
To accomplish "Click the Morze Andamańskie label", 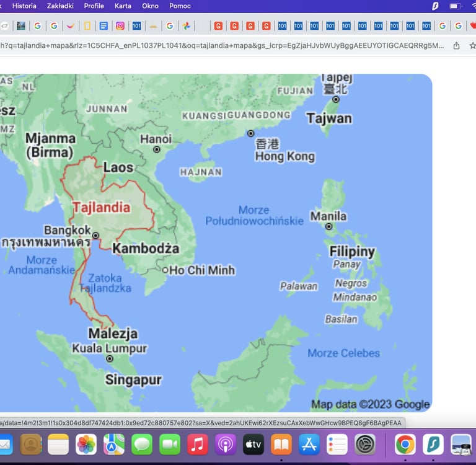I will point(42,265).
